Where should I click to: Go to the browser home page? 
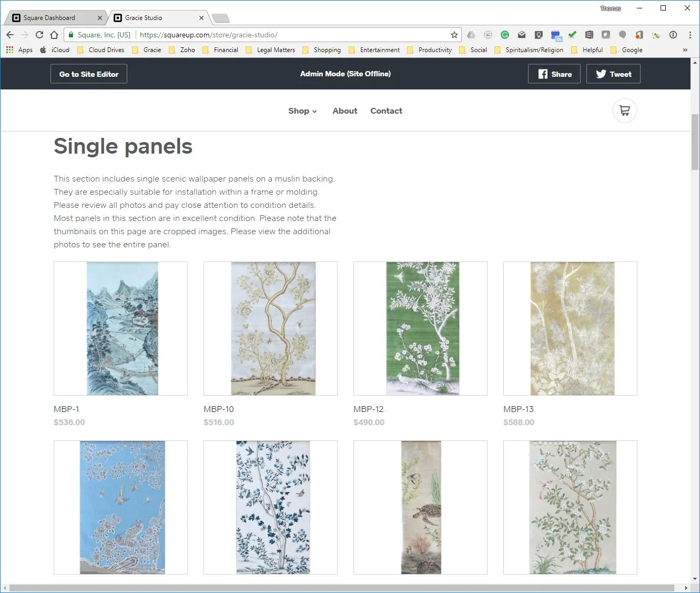pos(54,35)
